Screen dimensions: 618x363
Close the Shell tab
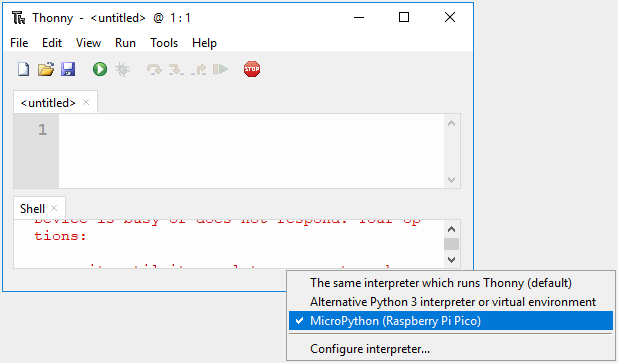coord(54,208)
